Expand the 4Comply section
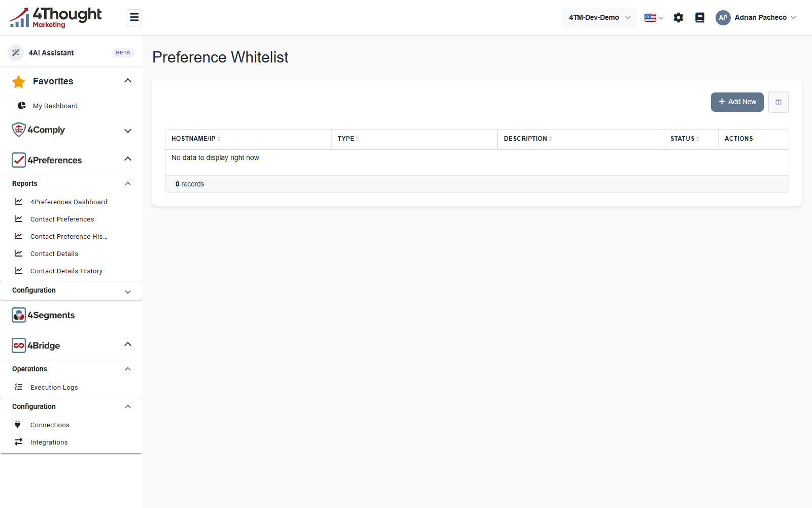Viewport: 812px width, 508px height. click(128, 131)
